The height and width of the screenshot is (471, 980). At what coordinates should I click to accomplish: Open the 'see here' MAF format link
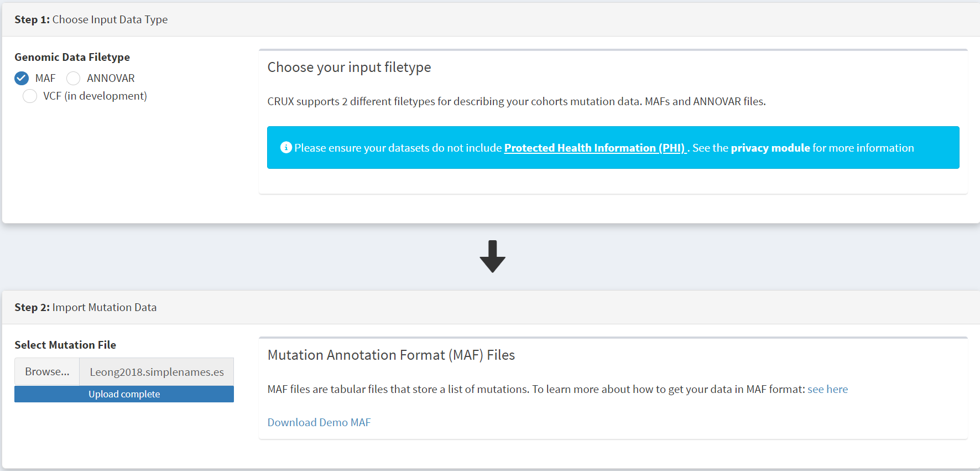click(827, 389)
